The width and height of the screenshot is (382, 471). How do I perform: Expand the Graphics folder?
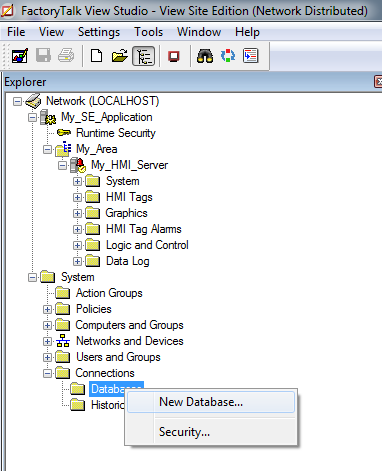(77, 213)
